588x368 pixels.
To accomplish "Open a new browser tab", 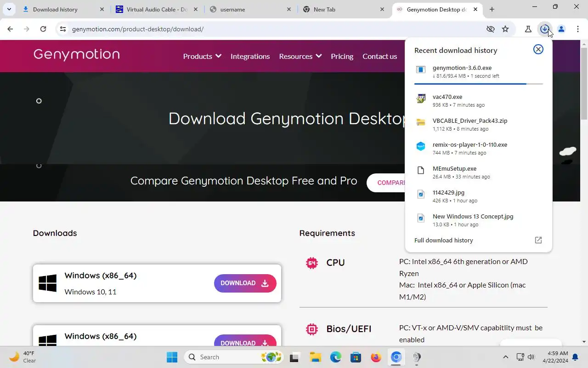I will point(492,9).
